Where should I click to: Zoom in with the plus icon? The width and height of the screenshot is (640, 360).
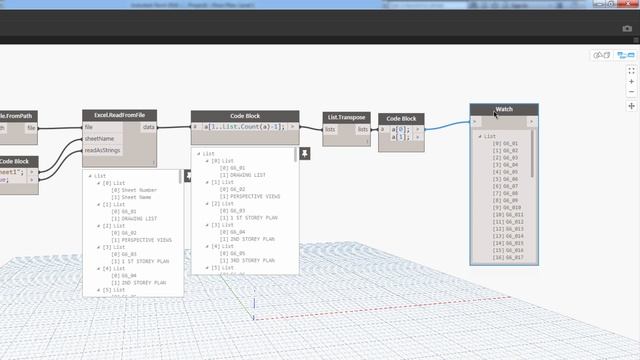point(631,82)
